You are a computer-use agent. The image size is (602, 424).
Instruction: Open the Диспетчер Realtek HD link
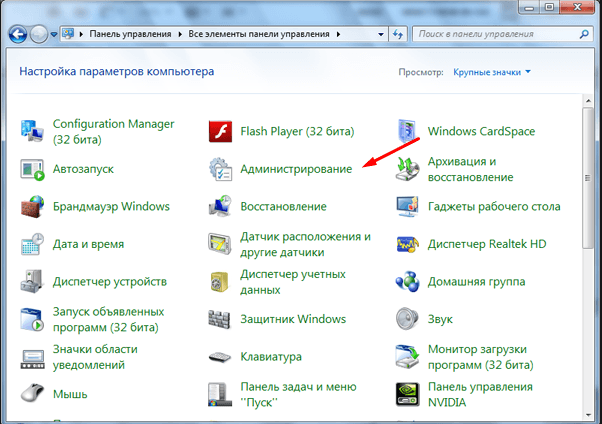(487, 244)
